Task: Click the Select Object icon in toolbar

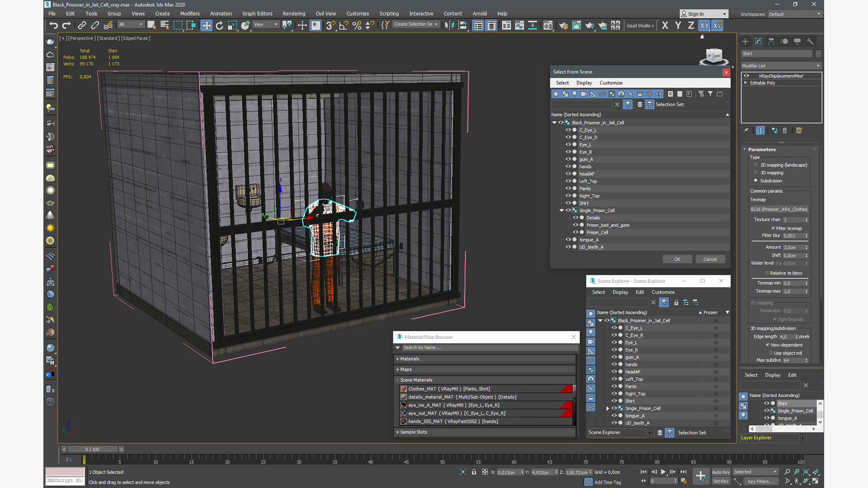Action: [152, 25]
